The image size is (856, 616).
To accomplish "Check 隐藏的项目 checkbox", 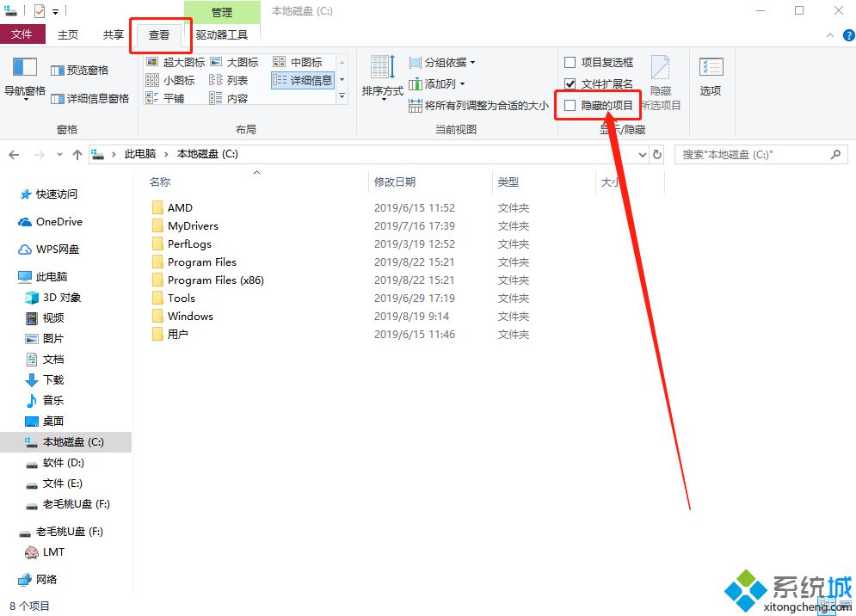I will click(x=570, y=106).
